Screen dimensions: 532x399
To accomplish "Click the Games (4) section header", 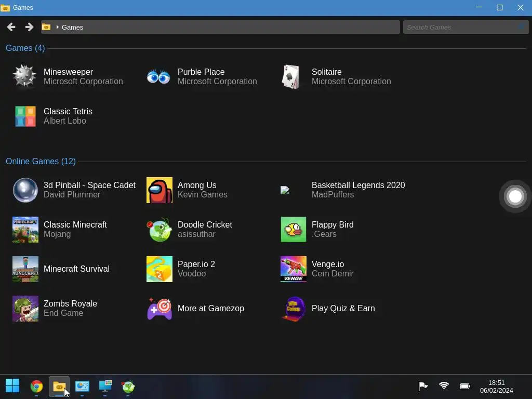I will 25,48.
